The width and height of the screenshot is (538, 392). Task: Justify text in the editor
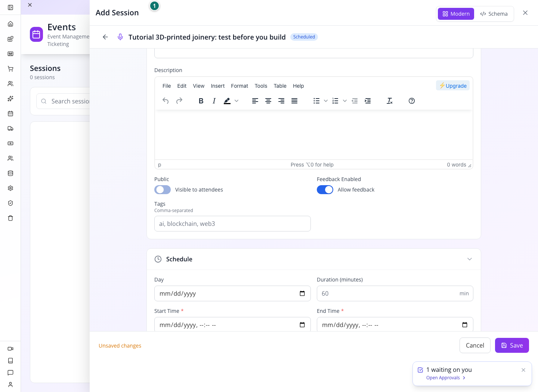(x=294, y=101)
